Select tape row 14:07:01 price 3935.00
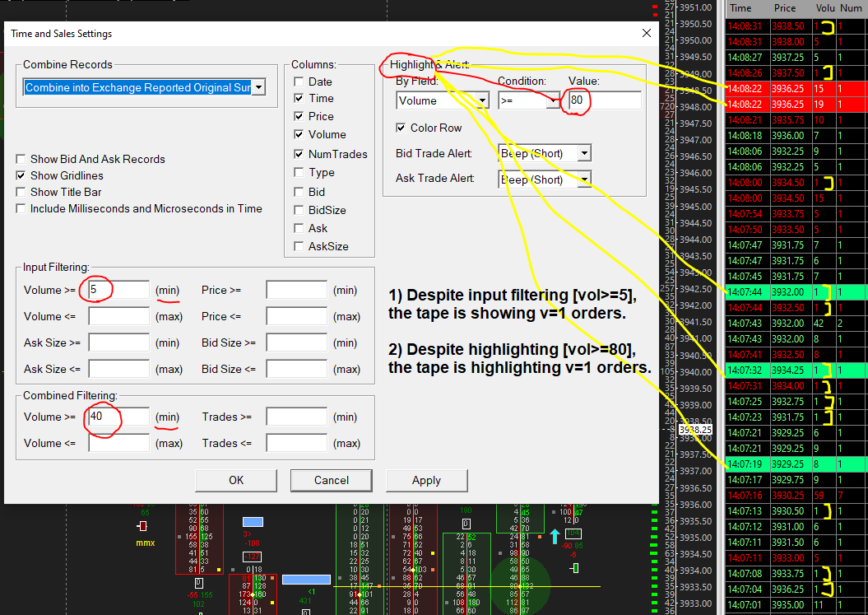The width and height of the screenshot is (868, 615). coord(796,605)
